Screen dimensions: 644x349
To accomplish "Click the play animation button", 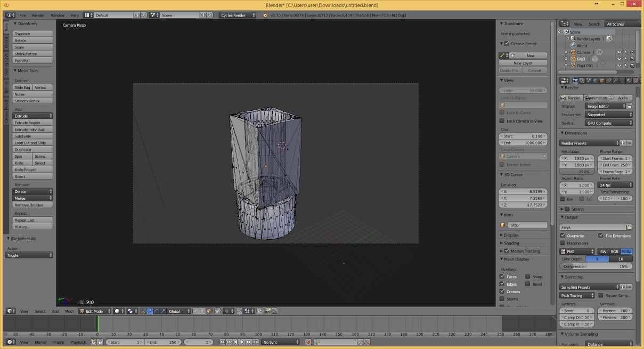I will pos(242,342).
